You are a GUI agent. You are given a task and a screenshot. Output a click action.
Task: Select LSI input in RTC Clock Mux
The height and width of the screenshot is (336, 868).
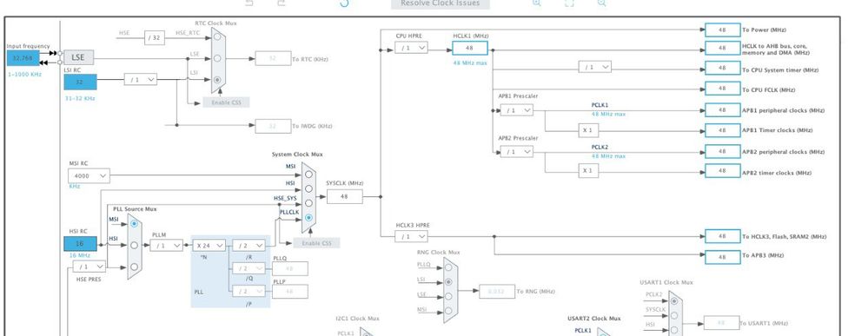pos(217,80)
